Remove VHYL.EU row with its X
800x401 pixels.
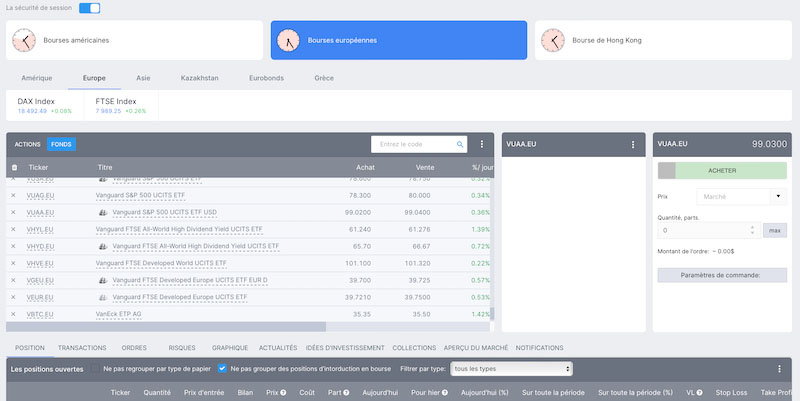13,229
